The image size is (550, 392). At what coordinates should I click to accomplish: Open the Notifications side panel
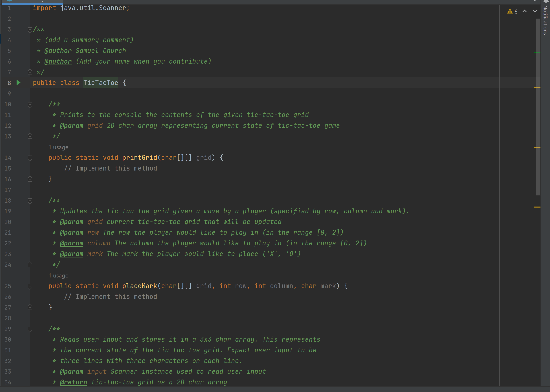[545, 18]
